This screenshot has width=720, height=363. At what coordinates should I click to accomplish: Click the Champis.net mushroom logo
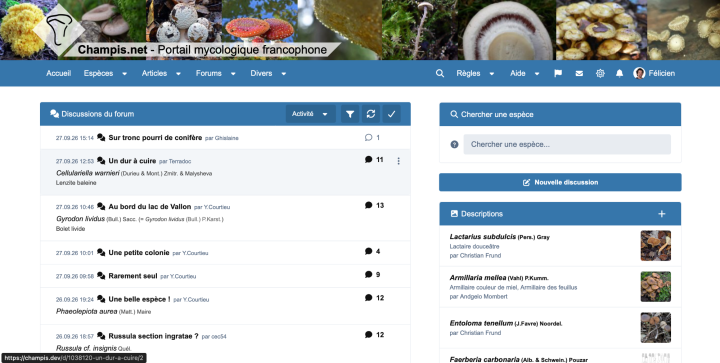(x=59, y=30)
